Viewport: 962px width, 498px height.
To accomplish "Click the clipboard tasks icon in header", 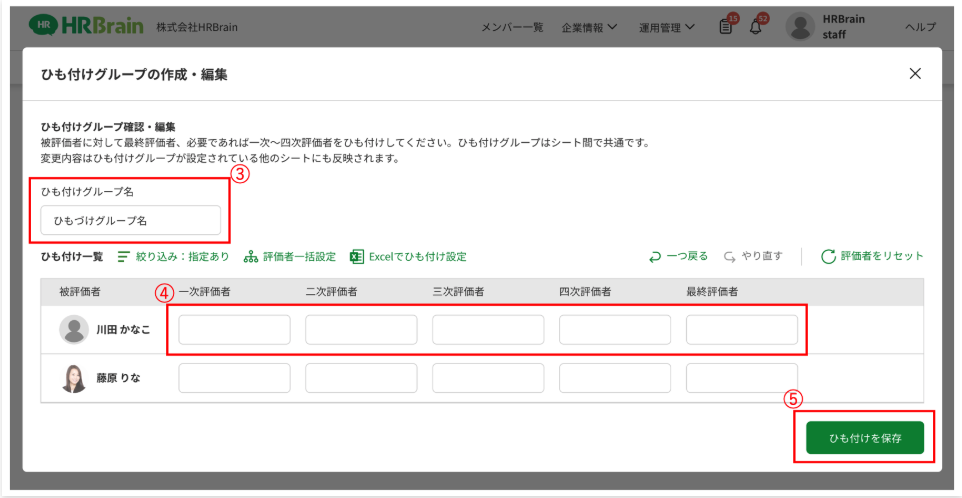I will click(x=726, y=27).
